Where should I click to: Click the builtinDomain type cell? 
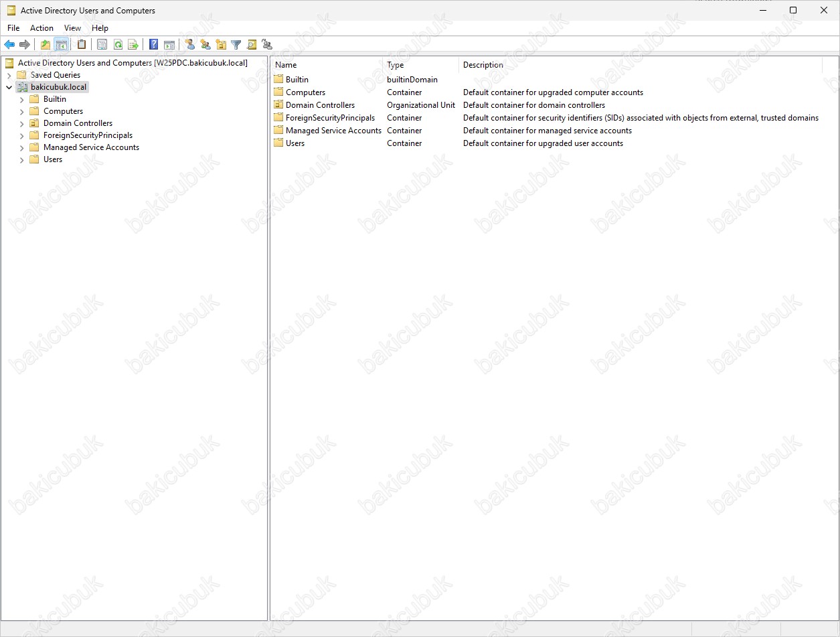click(x=412, y=80)
